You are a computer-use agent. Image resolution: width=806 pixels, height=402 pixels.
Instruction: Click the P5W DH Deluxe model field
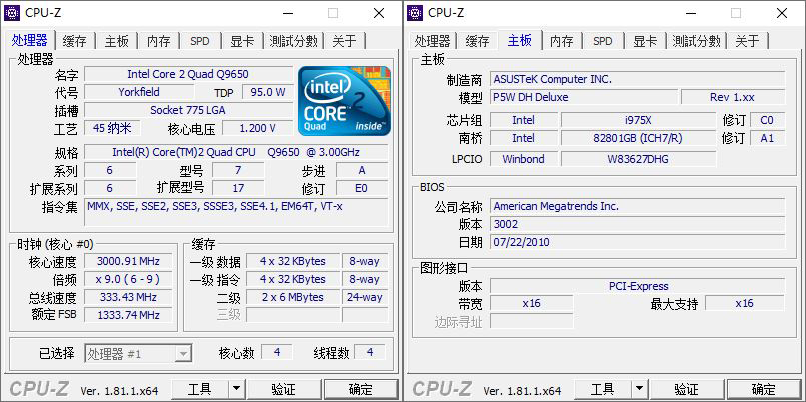tap(583, 97)
